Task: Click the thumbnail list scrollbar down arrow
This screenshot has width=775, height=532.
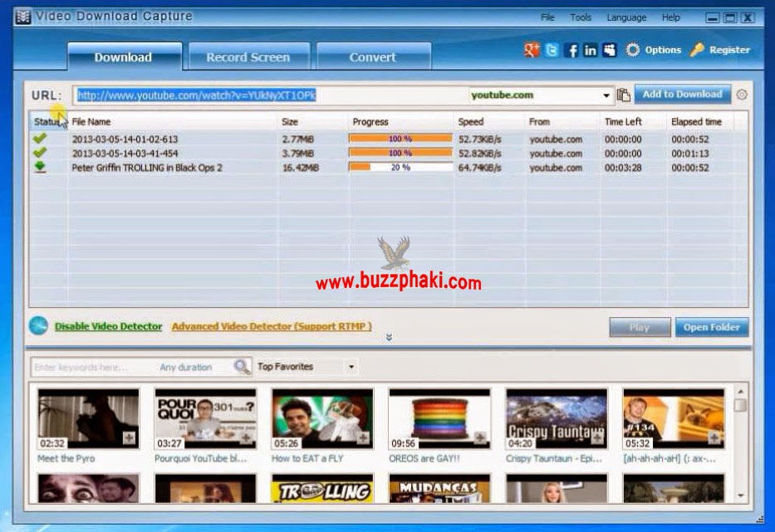Action: 740,495
